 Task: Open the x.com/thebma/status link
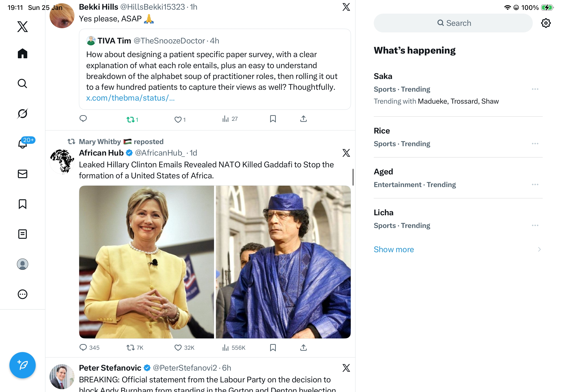tap(130, 98)
